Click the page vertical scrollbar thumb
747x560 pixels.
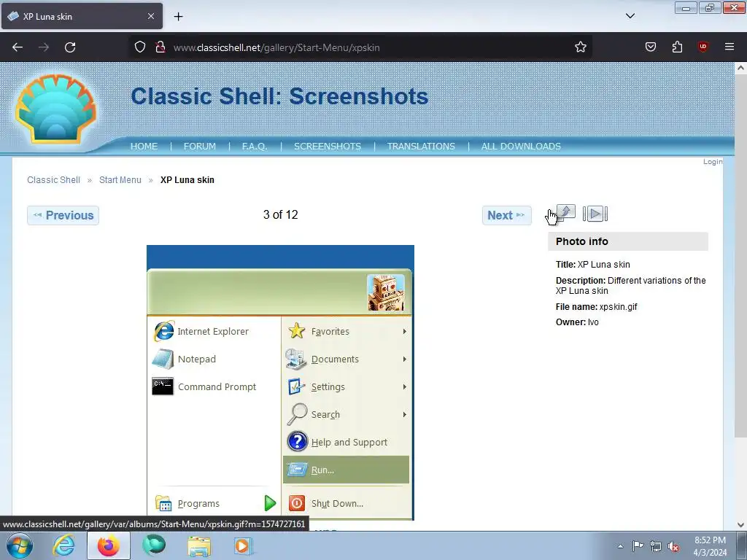(x=740, y=257)
